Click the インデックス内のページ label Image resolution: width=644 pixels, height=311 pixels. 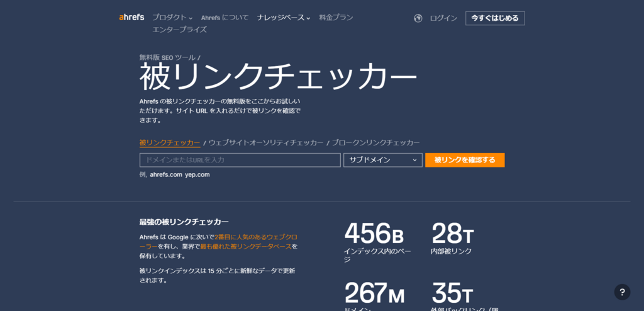377,255
